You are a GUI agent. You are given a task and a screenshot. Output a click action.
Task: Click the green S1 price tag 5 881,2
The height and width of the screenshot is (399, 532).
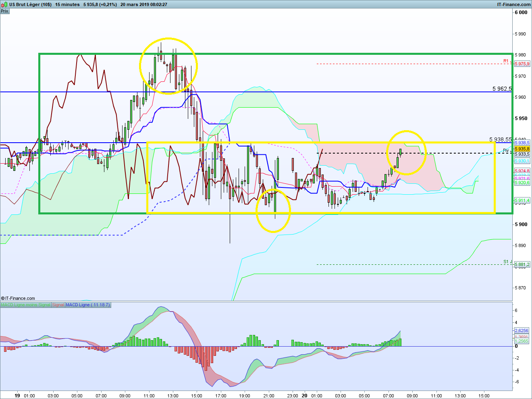522,264
